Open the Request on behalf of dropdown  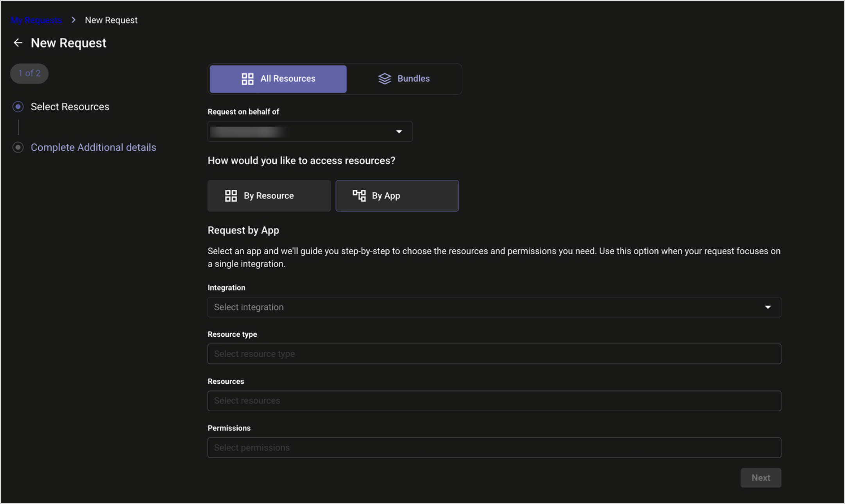pyautogui.click(x=310, y=132)
